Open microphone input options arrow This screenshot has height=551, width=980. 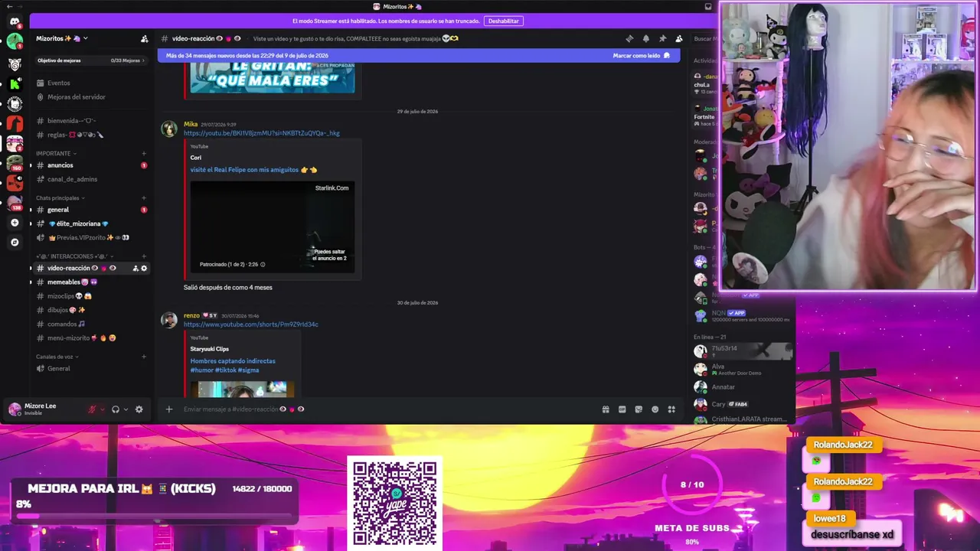tap(103, 409)
